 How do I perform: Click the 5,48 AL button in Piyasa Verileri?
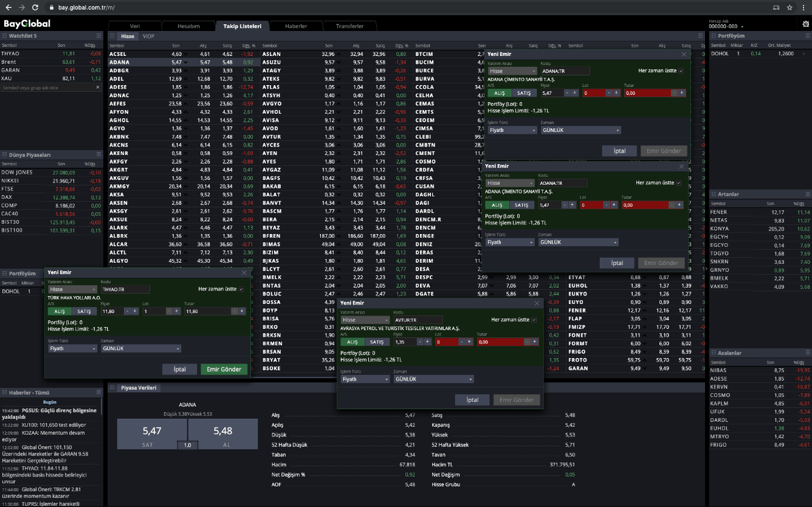point(223,435)
